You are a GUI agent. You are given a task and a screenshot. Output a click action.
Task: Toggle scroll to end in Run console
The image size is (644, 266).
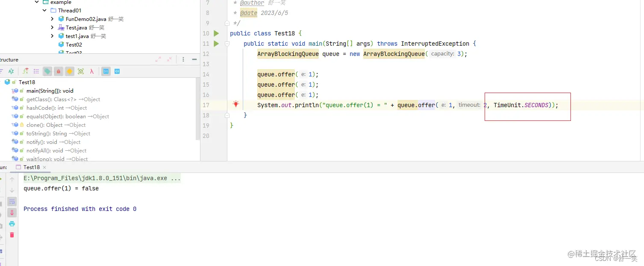click(x=12, y=213)
